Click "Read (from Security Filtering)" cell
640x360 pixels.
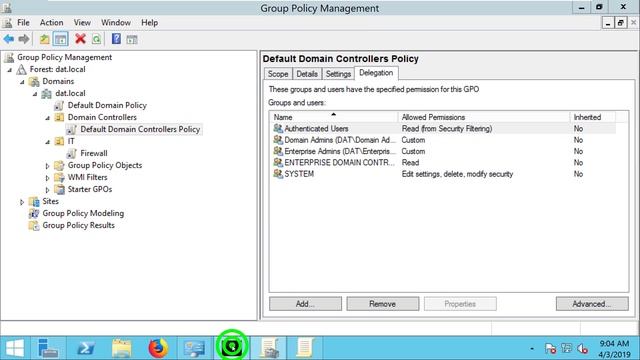coord(447,129)
